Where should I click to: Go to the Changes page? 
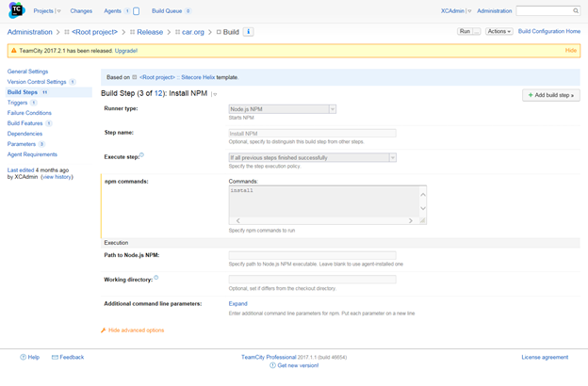coord(81,11)
